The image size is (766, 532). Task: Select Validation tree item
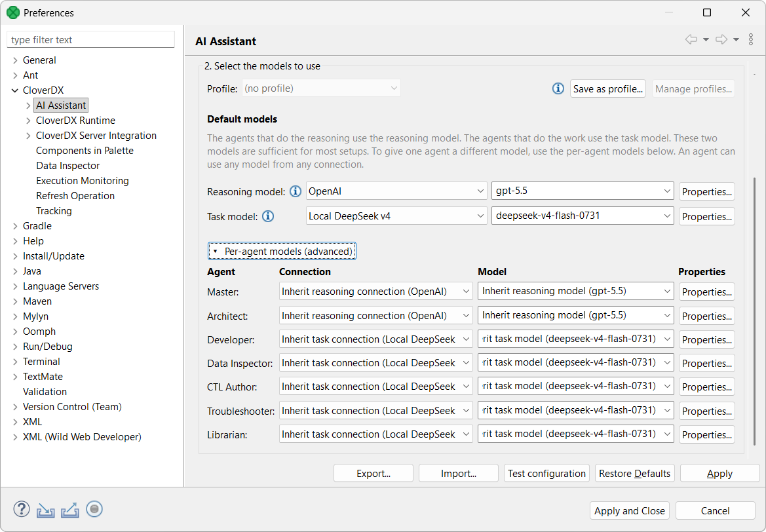[45, 392]
